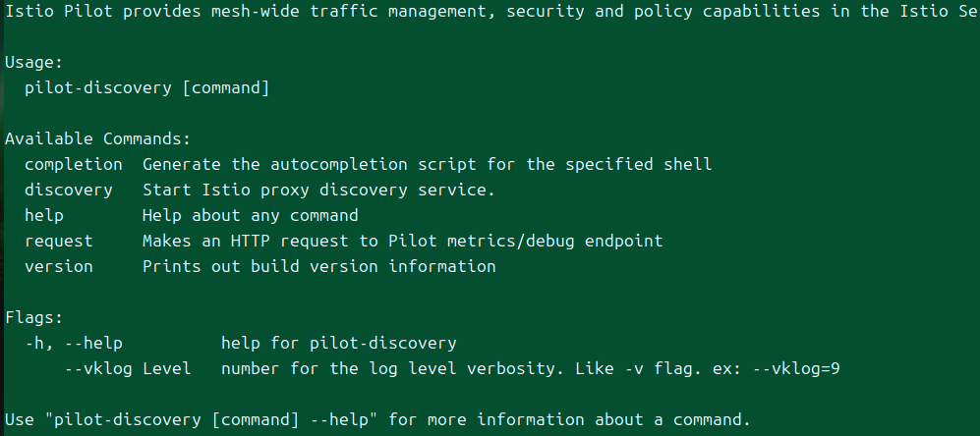
Task: Click the word 'completion' in the commands list
Action: tap(74, 164)
